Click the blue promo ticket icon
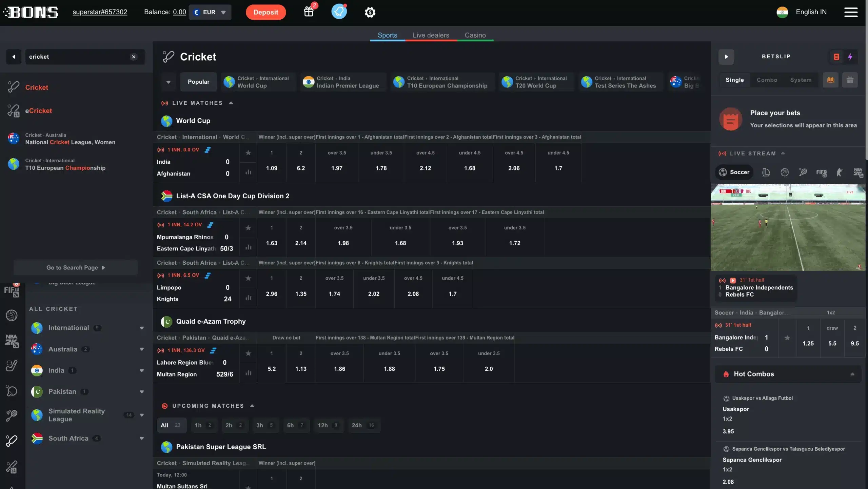The height and width of the screenshot is (489, 868). click(339, 12)
